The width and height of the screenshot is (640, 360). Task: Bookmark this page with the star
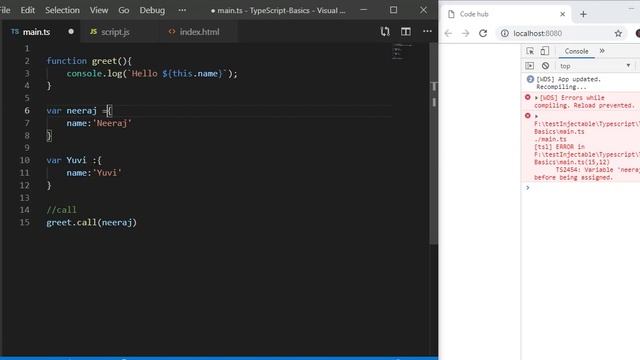click(618, 33)
